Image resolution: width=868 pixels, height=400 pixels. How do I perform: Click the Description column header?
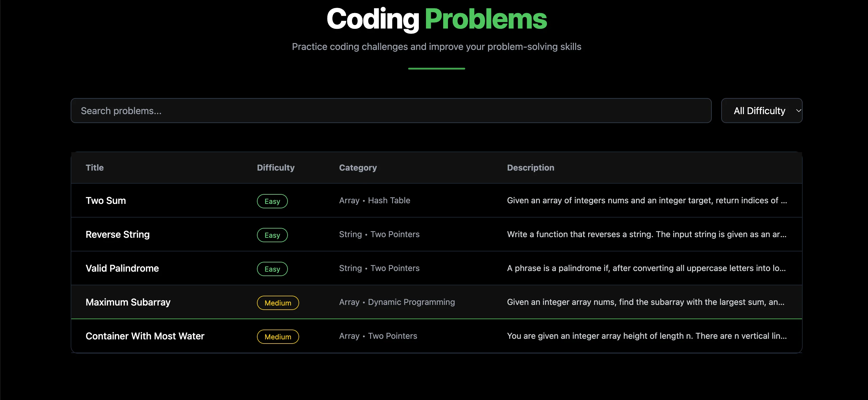(530, 168)
